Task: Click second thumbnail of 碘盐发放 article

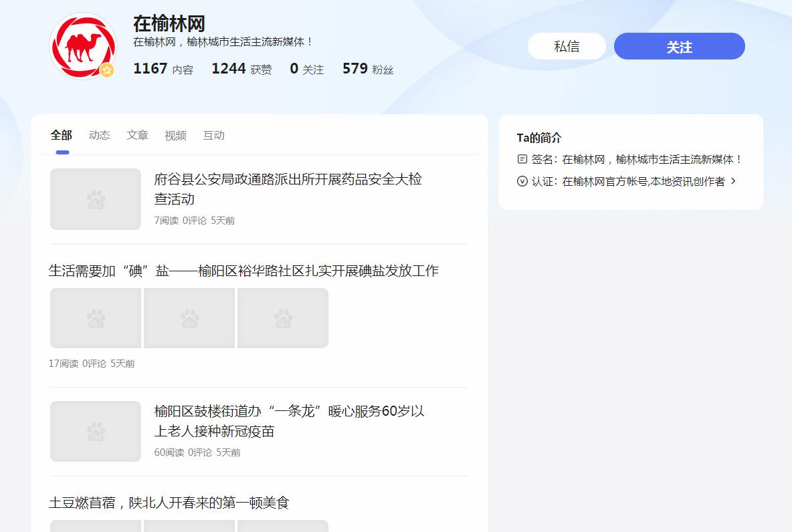Action: point(189,318)
